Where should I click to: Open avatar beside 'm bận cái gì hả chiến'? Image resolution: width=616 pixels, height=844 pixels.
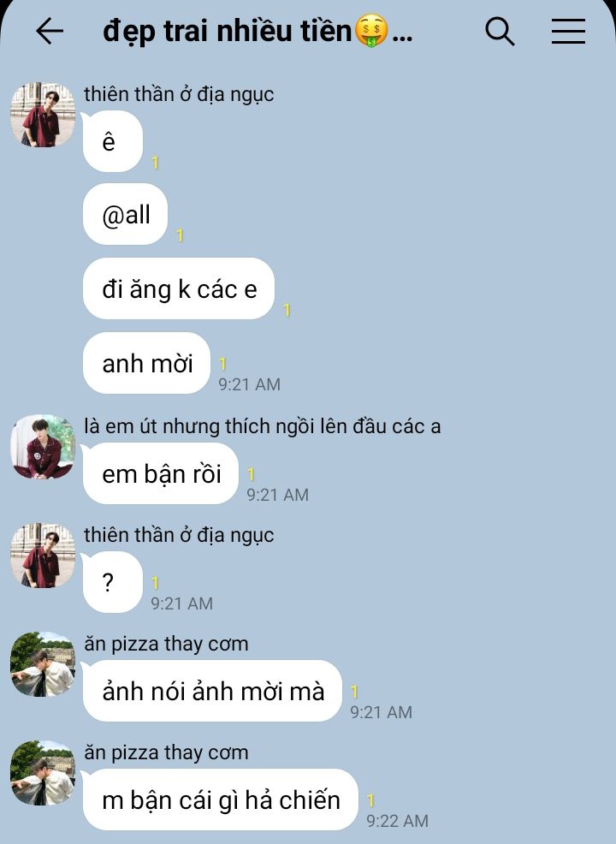[43, 773]
